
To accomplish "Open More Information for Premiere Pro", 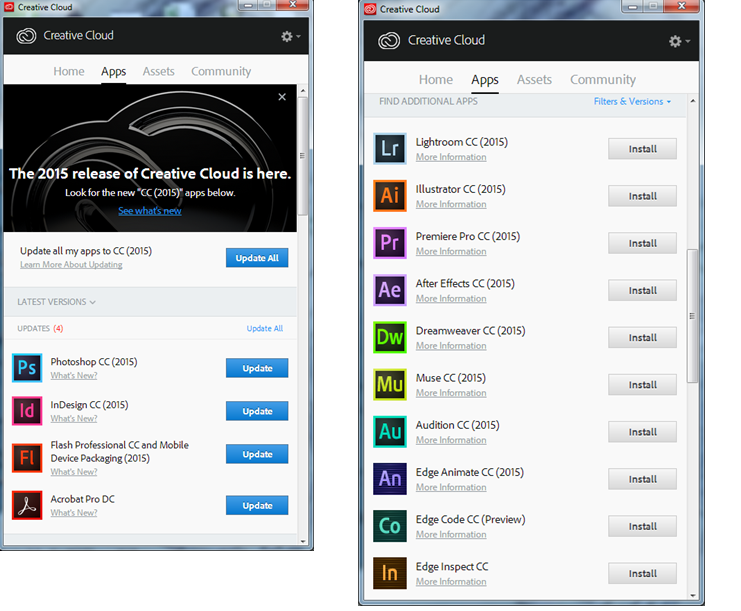I will (x=451, y=251).
